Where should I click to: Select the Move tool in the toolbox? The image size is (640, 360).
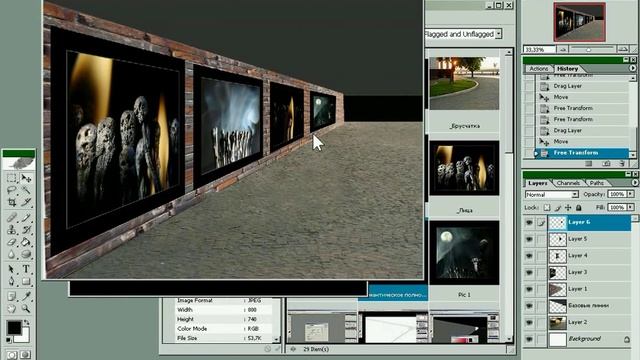(x=26, y=178)
